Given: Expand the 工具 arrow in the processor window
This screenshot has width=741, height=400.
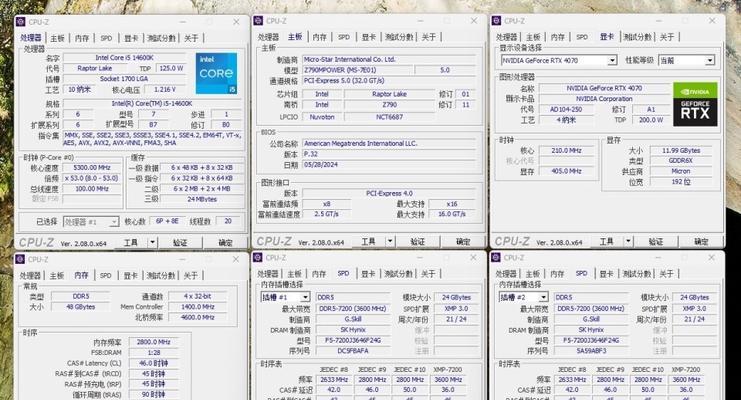Looking at the screenshot, I should pos(152,243).
